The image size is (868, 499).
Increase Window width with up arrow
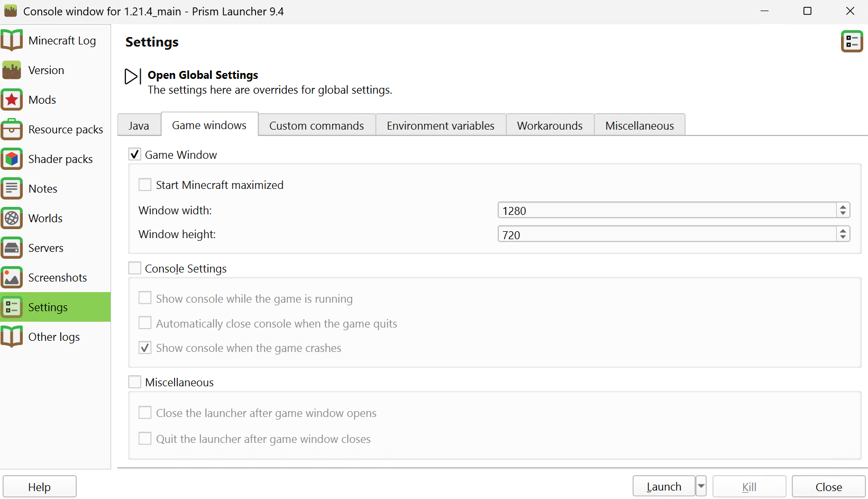843,207
